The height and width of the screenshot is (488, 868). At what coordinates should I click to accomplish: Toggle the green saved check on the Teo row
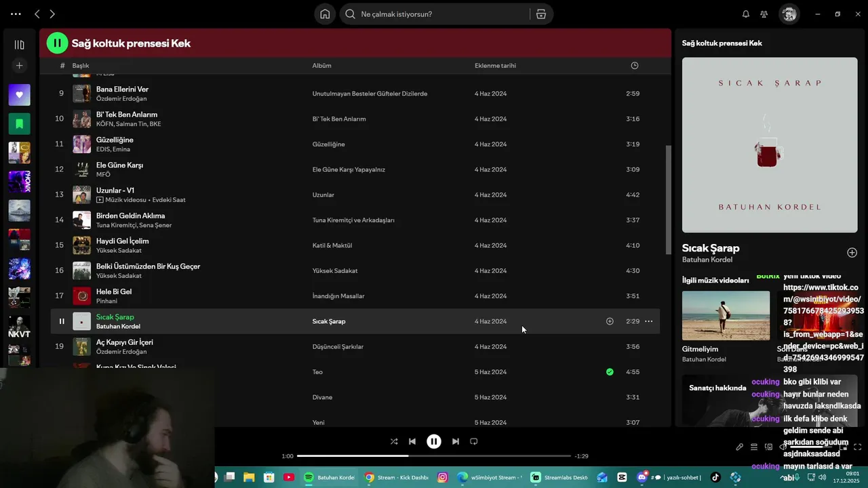(610, 372)
